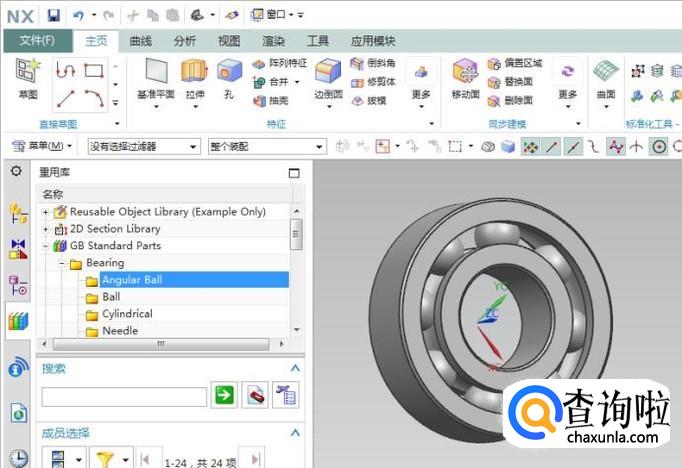Collapse the Bearing folder tree node
The image size is (682, 468).
point(61,263)
